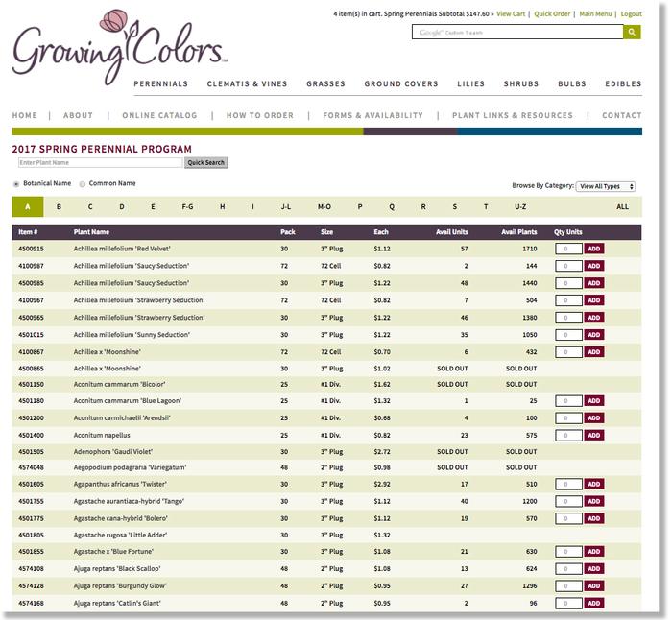The image size is (672, 620).
Task: Open the Contact page link
Action: pyautogui.click(x=622, y=115)
